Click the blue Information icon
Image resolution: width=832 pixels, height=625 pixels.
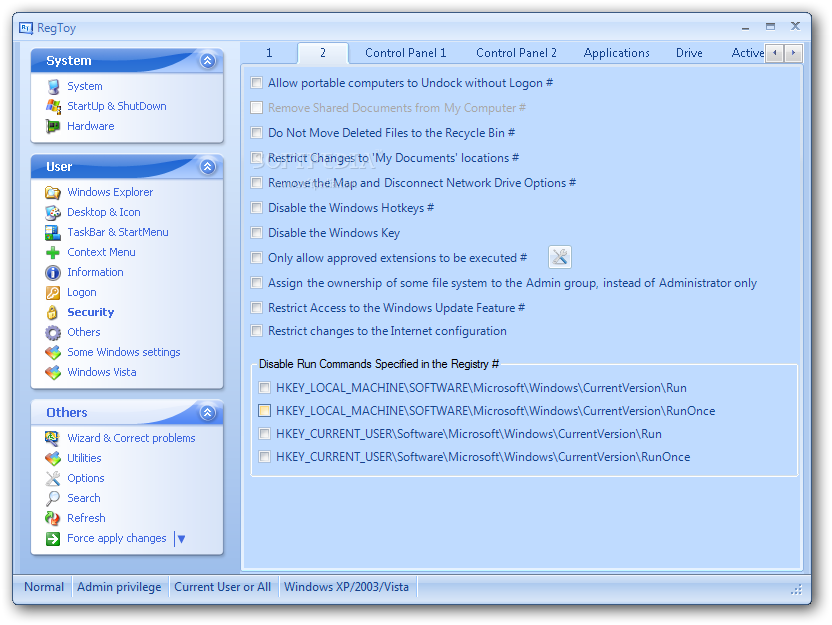[53, 273]
